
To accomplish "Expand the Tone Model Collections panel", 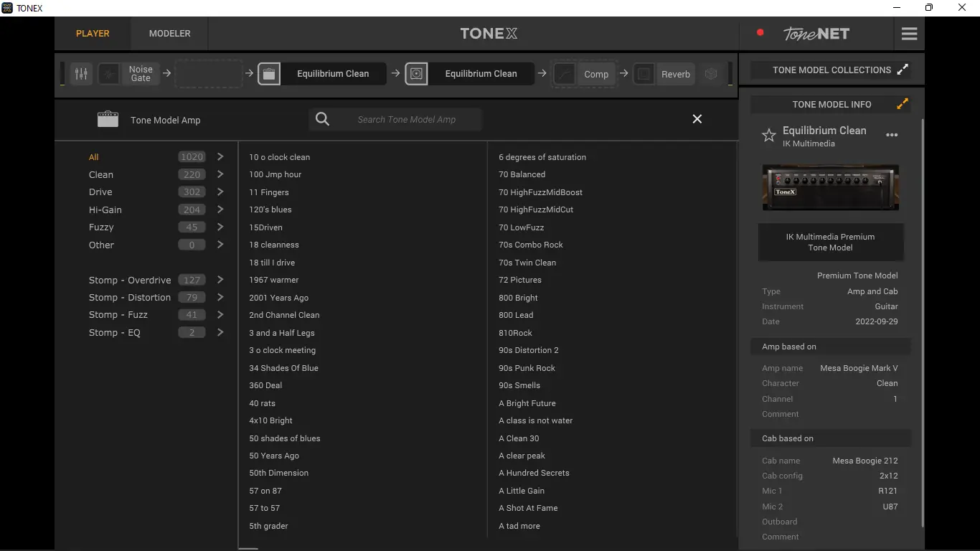I will click(x=903, y=70).
